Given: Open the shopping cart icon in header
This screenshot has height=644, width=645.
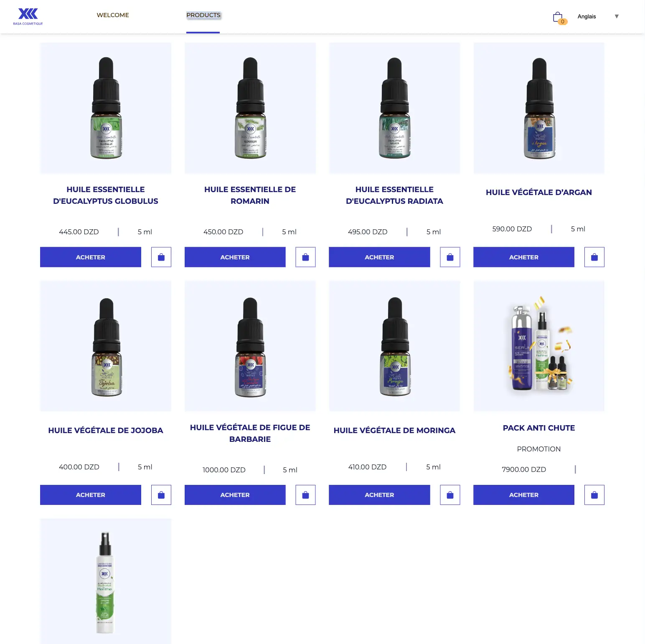Looking at the screenshot, I should click(559, 17).
